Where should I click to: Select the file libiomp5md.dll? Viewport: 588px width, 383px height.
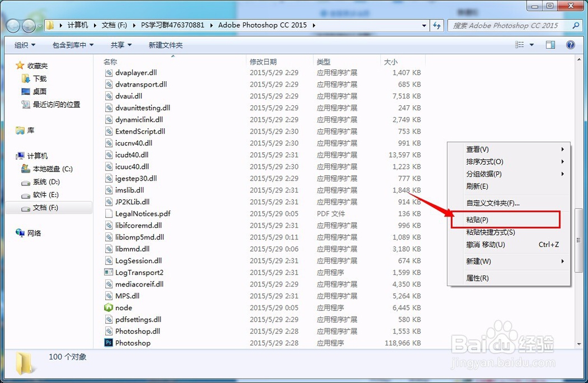point(139,237)
